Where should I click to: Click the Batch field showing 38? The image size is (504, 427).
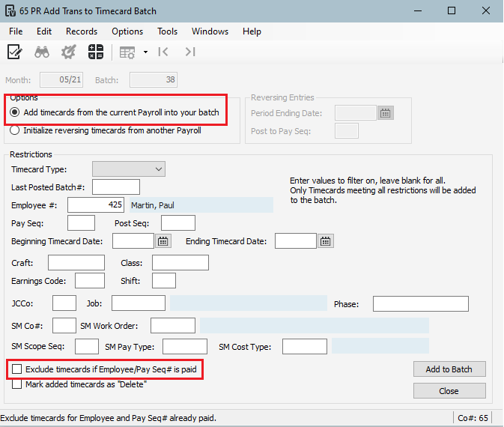(x=154, y=79)
